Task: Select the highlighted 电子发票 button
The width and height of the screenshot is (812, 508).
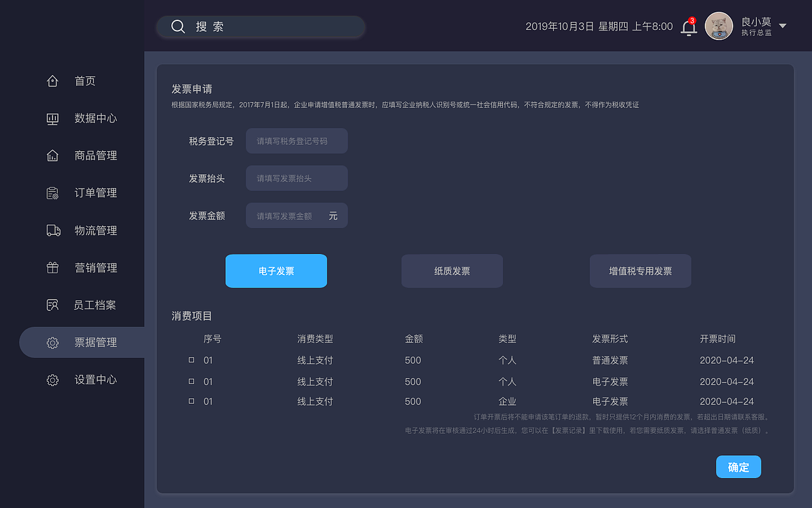Action: 276,271
